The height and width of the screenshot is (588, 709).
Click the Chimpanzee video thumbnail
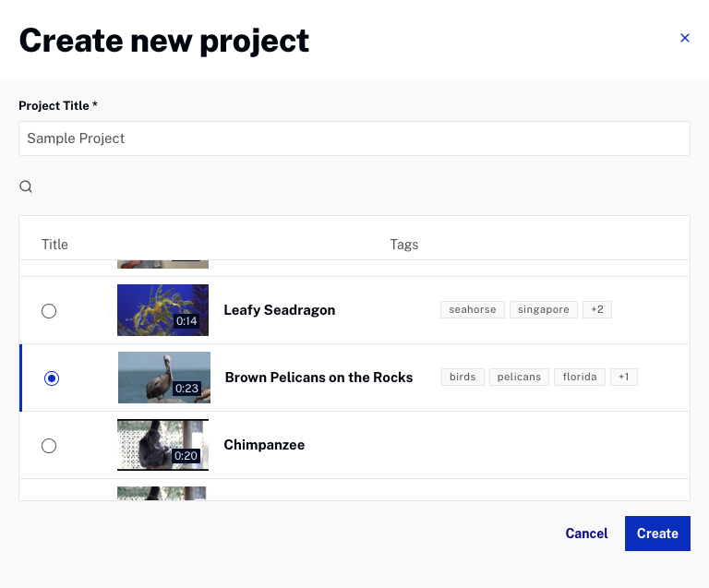162,445
